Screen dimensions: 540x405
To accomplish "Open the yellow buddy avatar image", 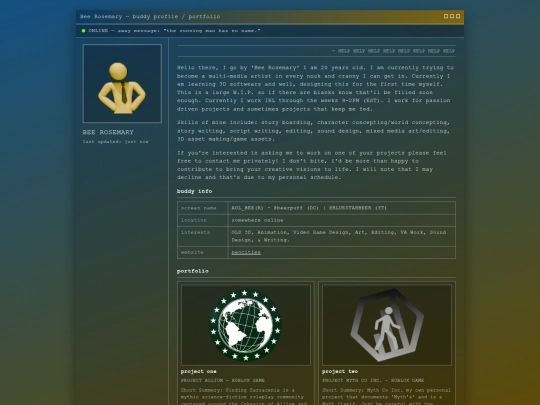I will click(122, 83).
